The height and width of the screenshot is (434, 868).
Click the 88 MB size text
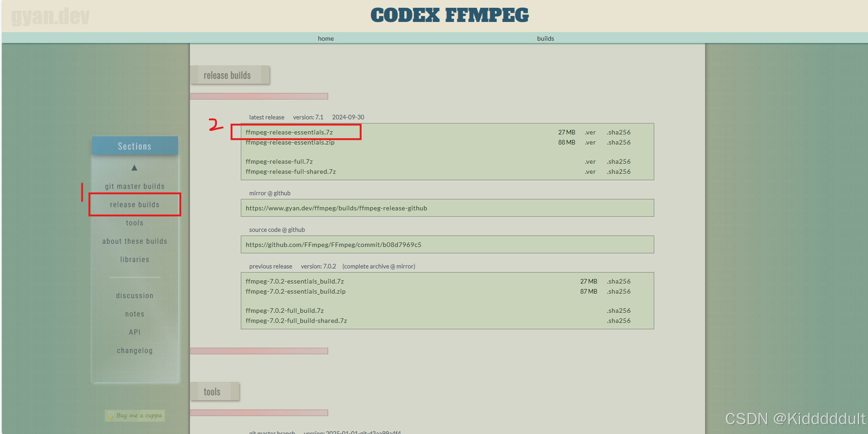point(566,142)
